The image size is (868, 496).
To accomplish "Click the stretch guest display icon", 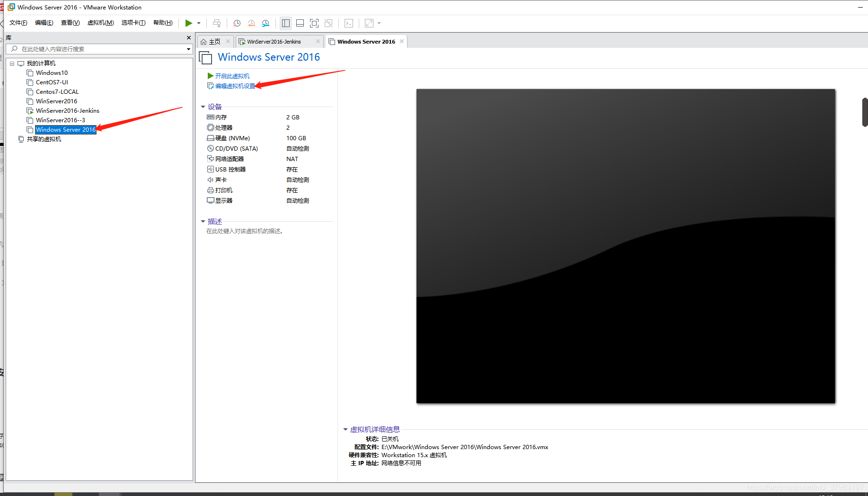I will pyautogui.click(x=369, y=23).
